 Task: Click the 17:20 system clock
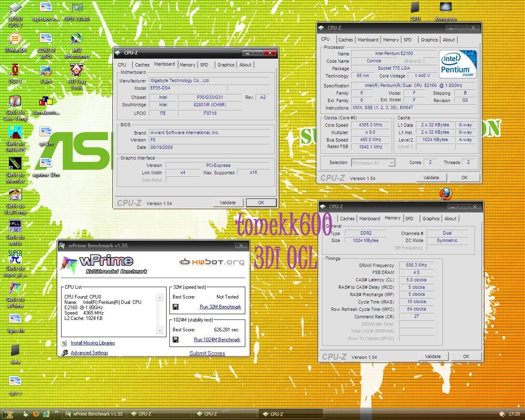[514, 414]
